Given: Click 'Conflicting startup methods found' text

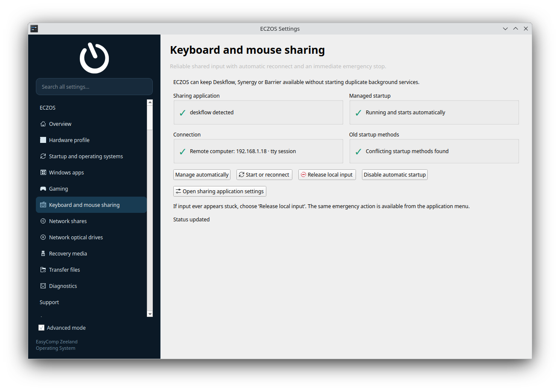Looking at the screenshot, I should click(x=407, y=151).
